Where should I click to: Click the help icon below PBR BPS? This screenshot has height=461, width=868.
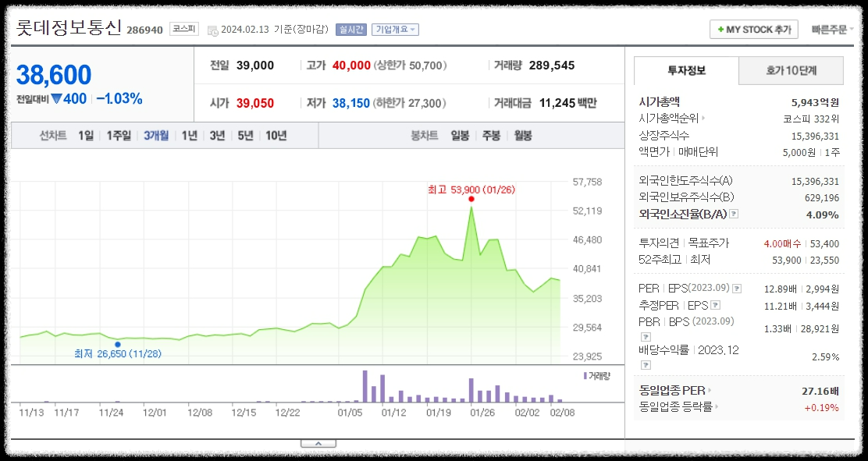point(646,336)
